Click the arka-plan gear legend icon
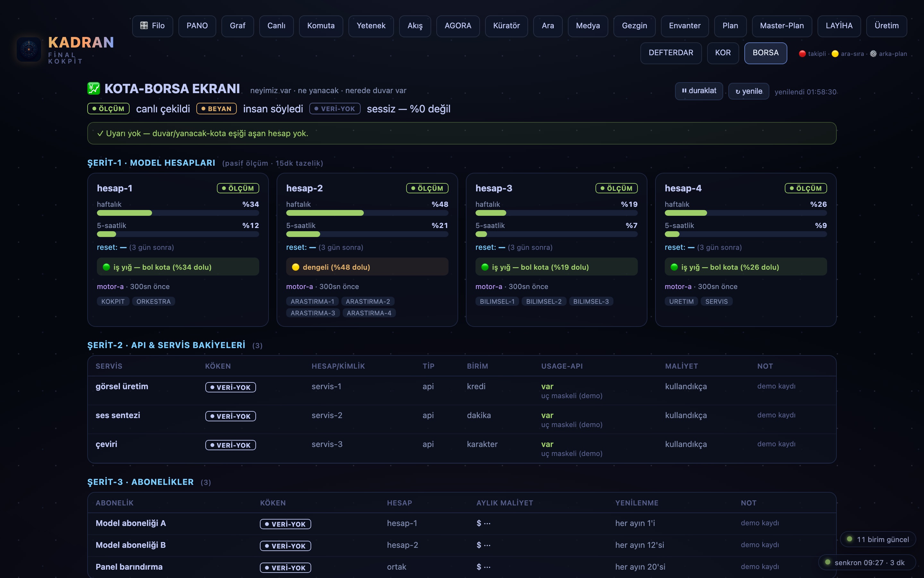The image size is (924, 578). pyautogui.click(x=873, y=54)
